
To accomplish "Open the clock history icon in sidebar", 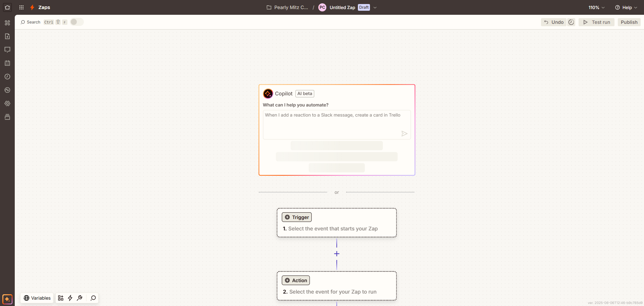I will tap(7, 77).
